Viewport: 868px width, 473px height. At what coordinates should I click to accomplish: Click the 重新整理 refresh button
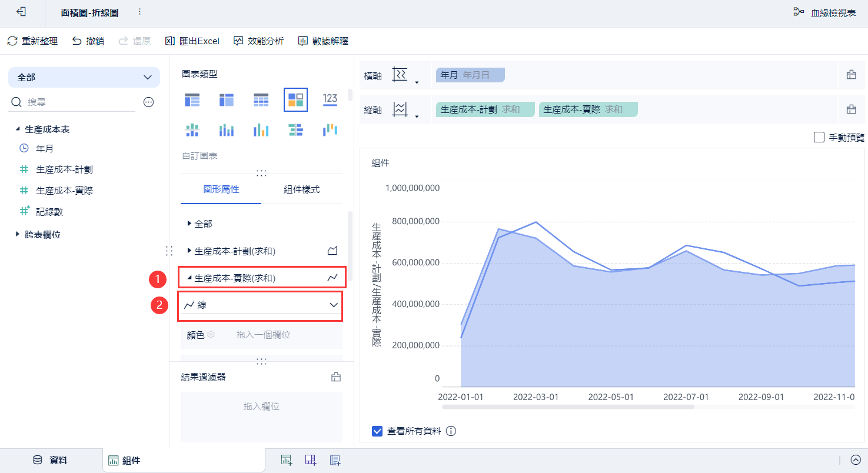click(32, 41)
